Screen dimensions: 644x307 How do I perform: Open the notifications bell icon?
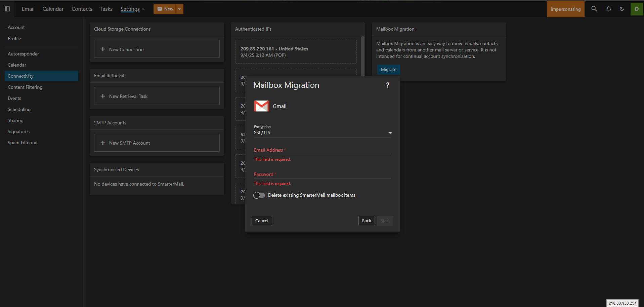point(608,9)
